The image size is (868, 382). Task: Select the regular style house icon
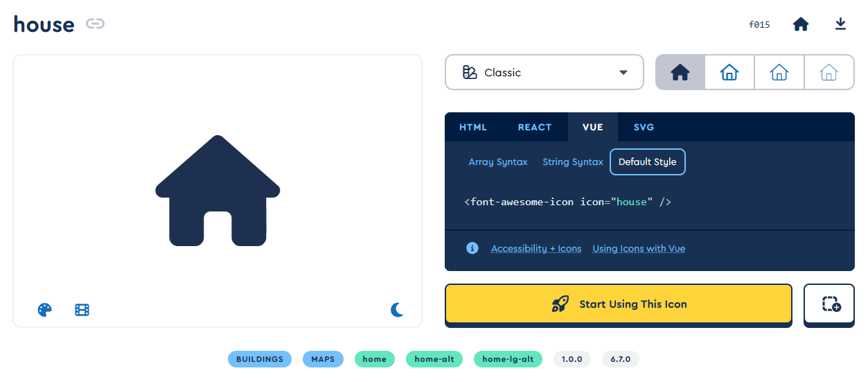(729, 72)
